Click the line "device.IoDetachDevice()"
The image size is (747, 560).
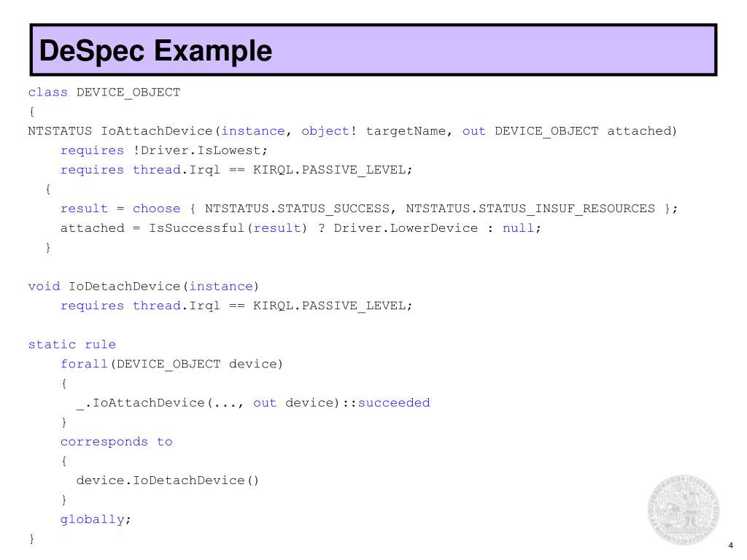[x=168, y=481]
